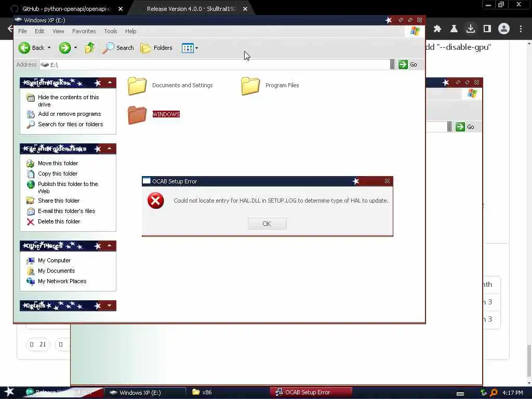
Task: Click Go button in the background Explorer window
Action: click(465, 127)
